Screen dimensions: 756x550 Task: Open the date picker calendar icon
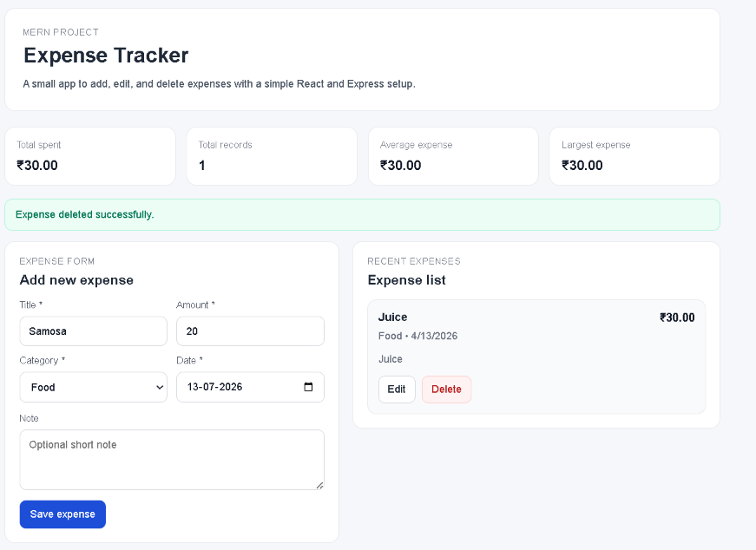tap(309, 387)
